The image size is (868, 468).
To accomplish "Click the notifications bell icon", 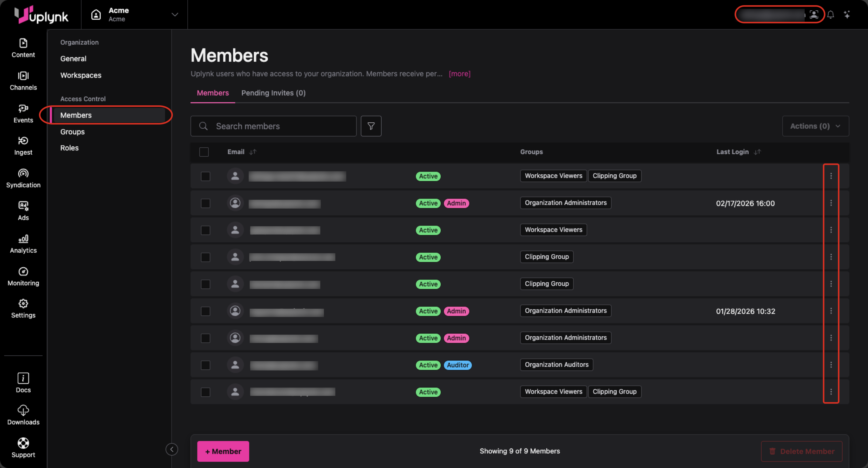I will click(x=830, y=15).
